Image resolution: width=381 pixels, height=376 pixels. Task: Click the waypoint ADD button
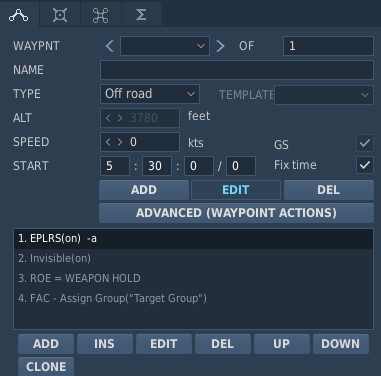[x=144, y=190]
